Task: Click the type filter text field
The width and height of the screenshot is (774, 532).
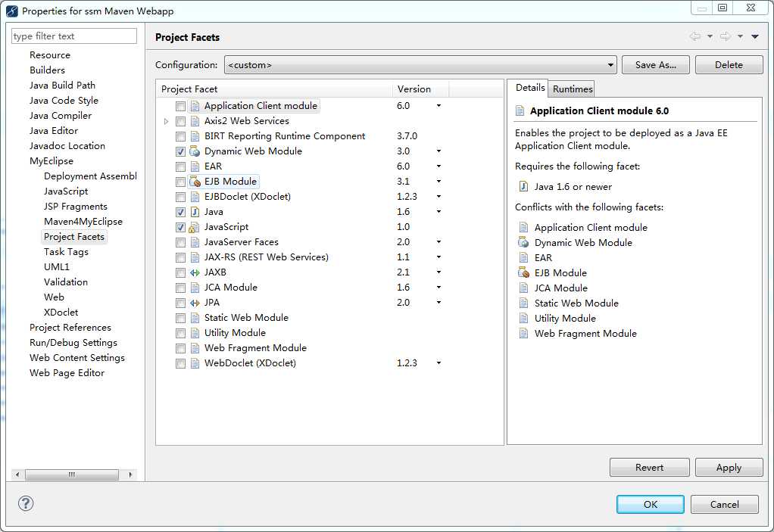Action: click(74, 36)
